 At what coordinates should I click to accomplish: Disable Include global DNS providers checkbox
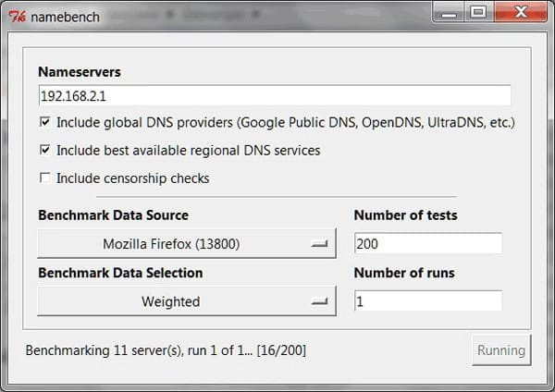point(44,122)
